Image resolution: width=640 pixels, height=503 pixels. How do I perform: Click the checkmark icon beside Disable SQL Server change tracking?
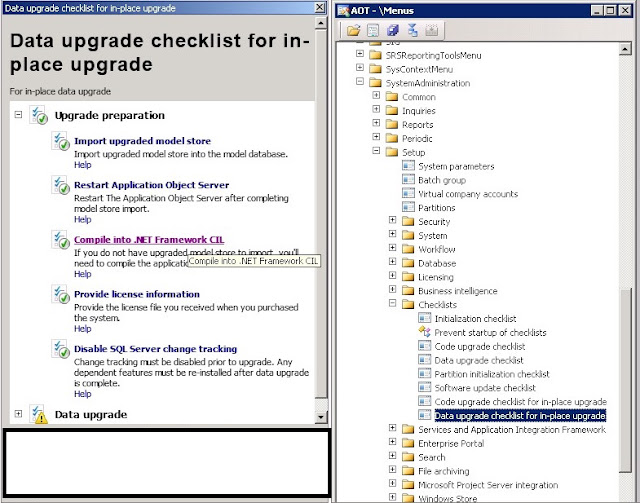pyautogui.click(x=60, y=349)
